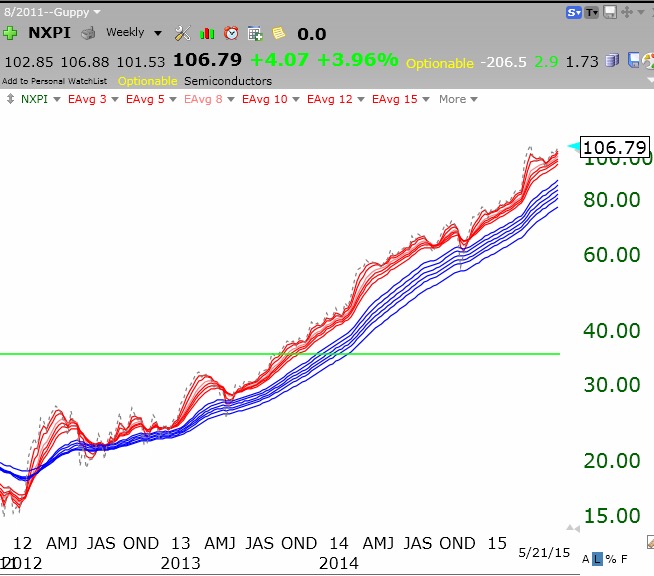Open the 8/2011--Guppy layout dropdown
The height and width of the screenshot is (576, 654).
click(x=97, y=12)
